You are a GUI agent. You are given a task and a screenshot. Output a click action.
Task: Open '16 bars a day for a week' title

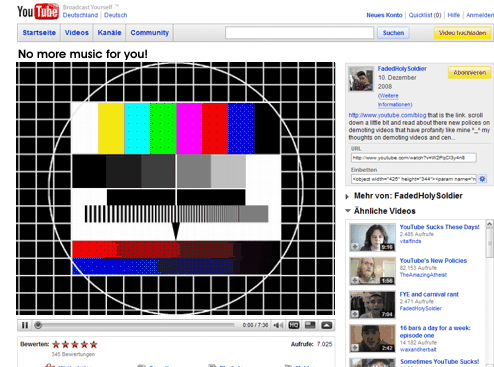(x=435, y=332)
